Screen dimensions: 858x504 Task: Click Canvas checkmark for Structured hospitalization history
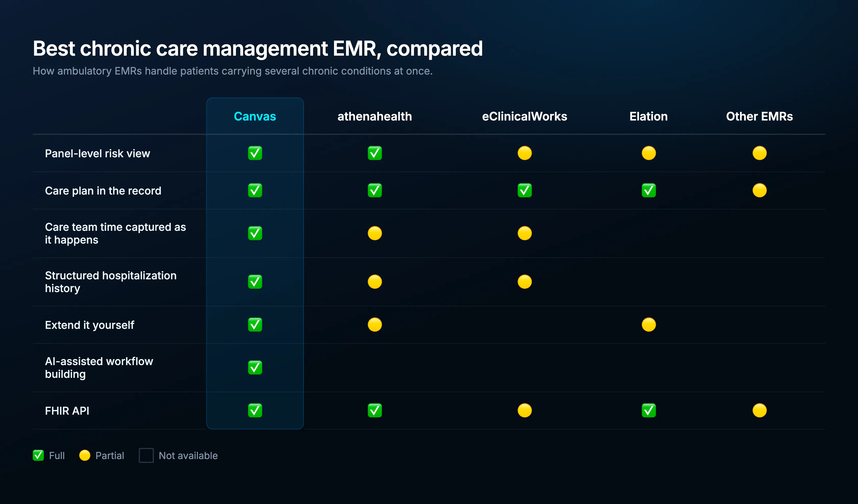click(x=255, y=282)
